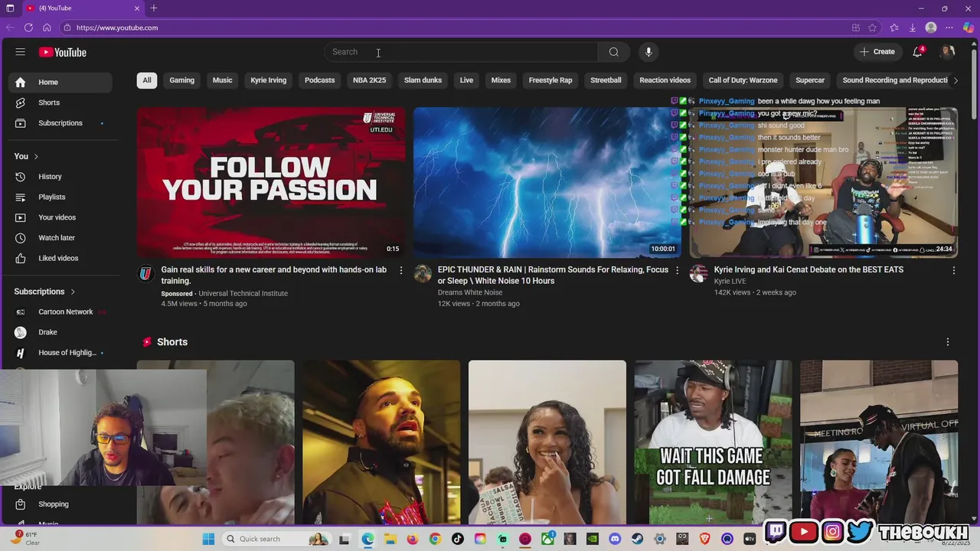Click the browser address bar URL
980x551 pixels.
pyautogui.click(x=117, y=28)
